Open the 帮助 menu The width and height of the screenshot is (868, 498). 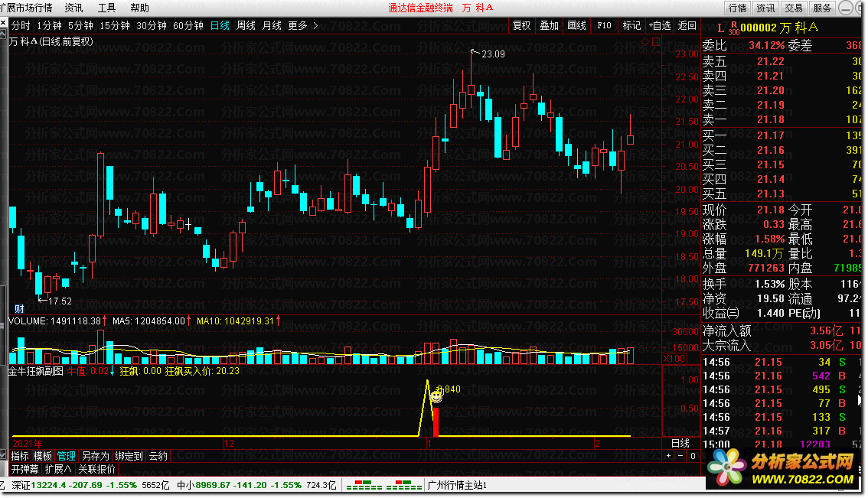click(139, 8)
